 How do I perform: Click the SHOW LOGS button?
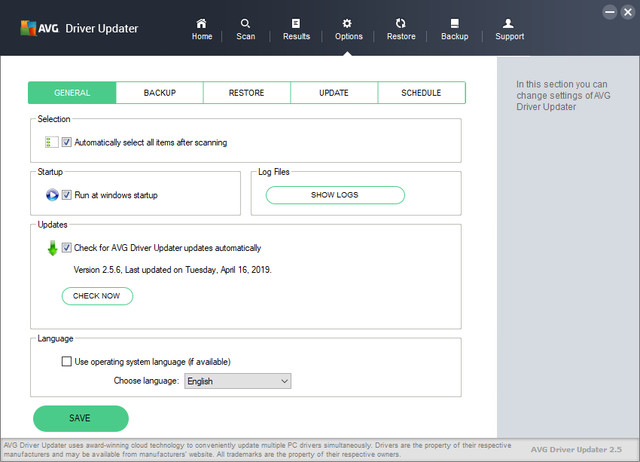point(335,195)
